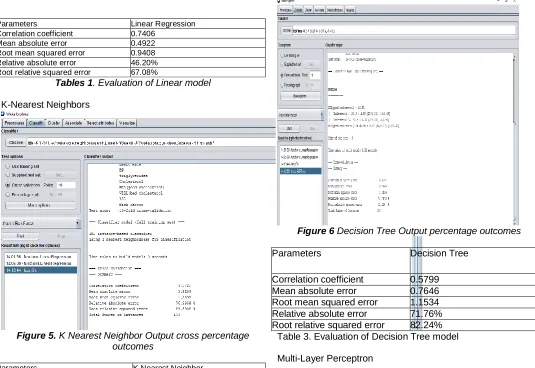The height and width of the screenshot is (368, 535).
Task: Click the Start button in the Decision Tree window
Action: [289, 129]
